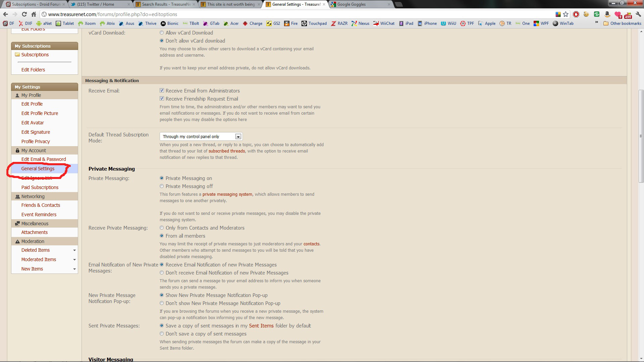Expand the Deleted Items arrow
Screen dimensions: 644x362
click(x=74, y=250)
